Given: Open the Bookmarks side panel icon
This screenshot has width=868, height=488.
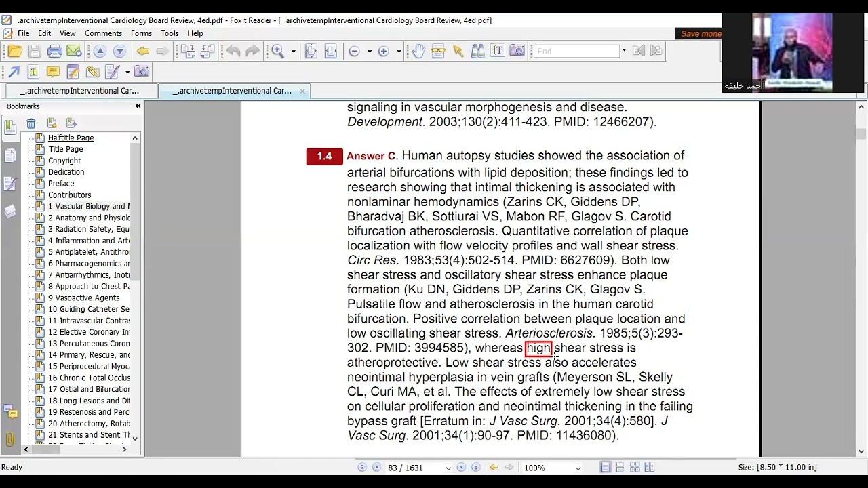Looking at the screenshot, I should [10, 126].
